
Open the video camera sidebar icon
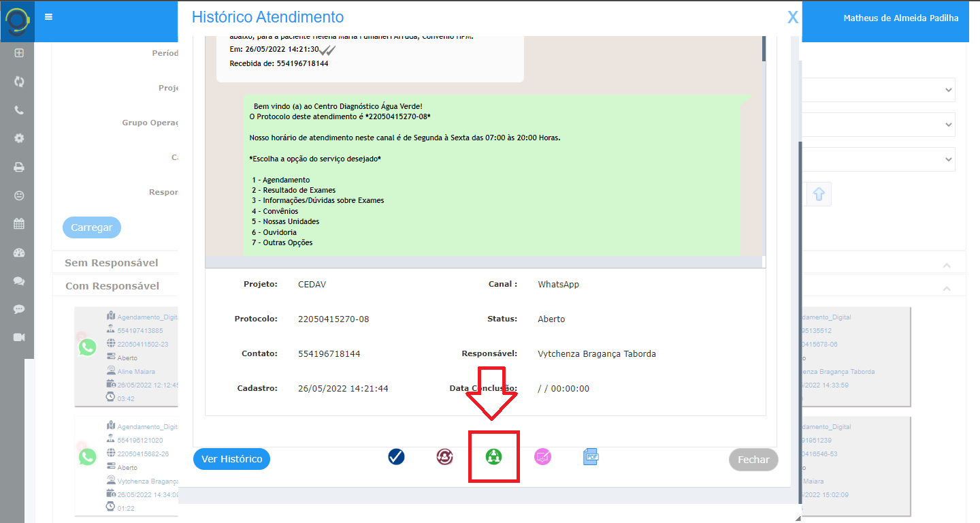click(19, 337)
